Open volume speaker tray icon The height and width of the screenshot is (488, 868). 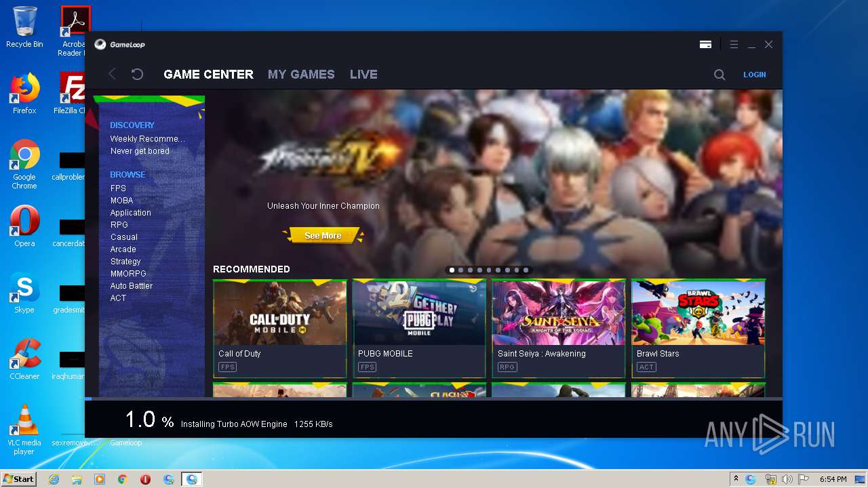(787, 479)
